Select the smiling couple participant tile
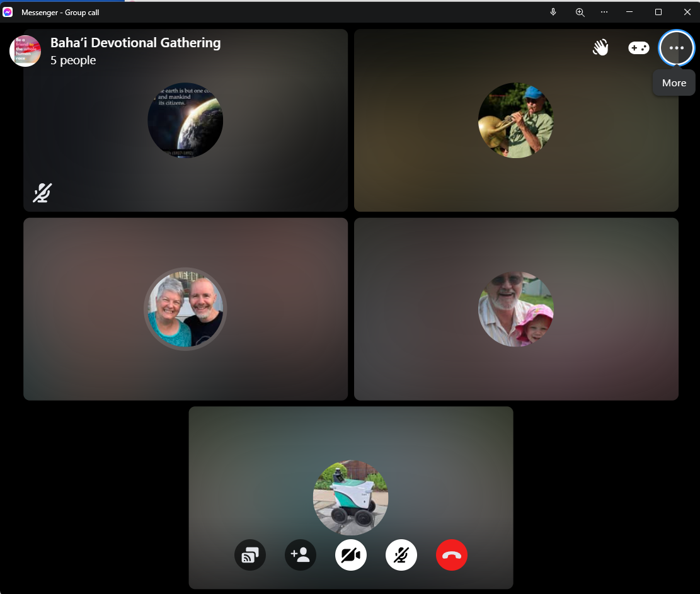Image resolution: width=700 pixels, height=594 pixels. [185, 309]
